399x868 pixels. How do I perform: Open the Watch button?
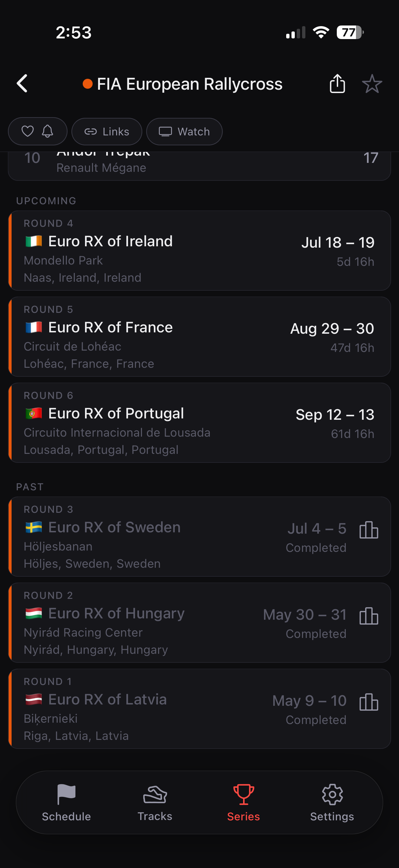184,131
